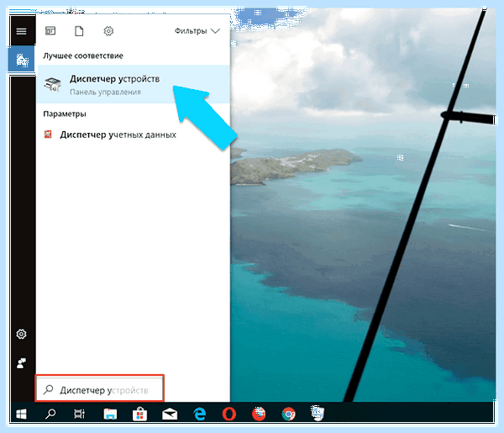Filter results by Apps icon

click(50, 31)
